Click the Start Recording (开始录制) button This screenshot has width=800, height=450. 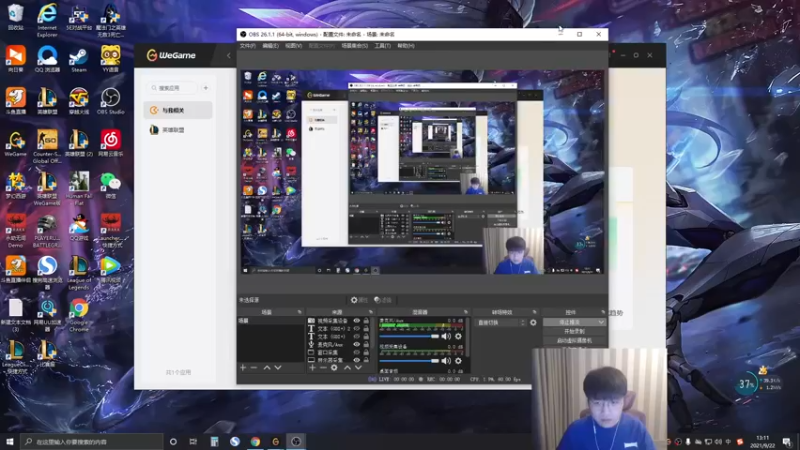click(x=574, y=332)
